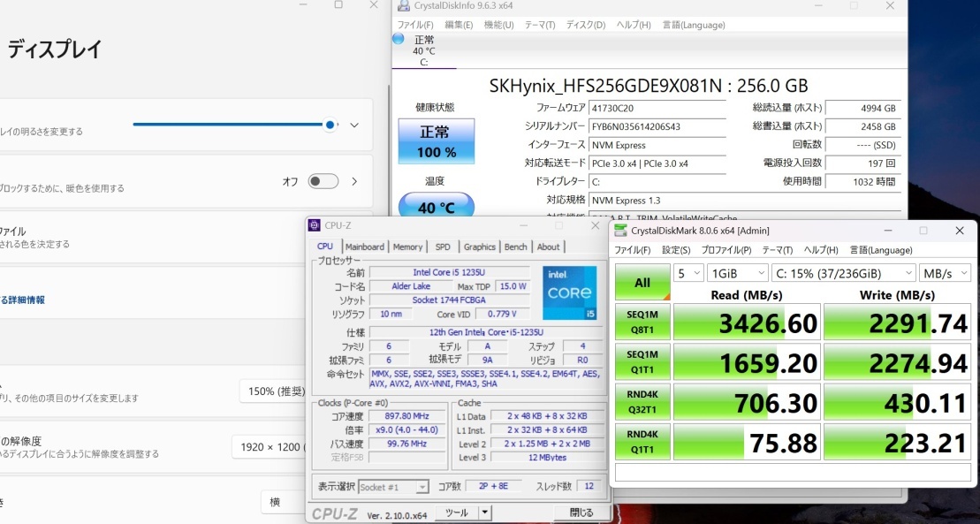This screenshot has width=980, height=524.
Task: Click the CrystalDiskInfo icon in its title bar
Action: pos(402,6)
